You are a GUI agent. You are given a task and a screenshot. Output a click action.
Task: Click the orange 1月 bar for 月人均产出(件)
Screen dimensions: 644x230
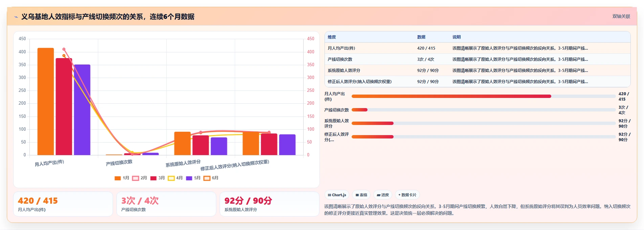tap(46, 101)
